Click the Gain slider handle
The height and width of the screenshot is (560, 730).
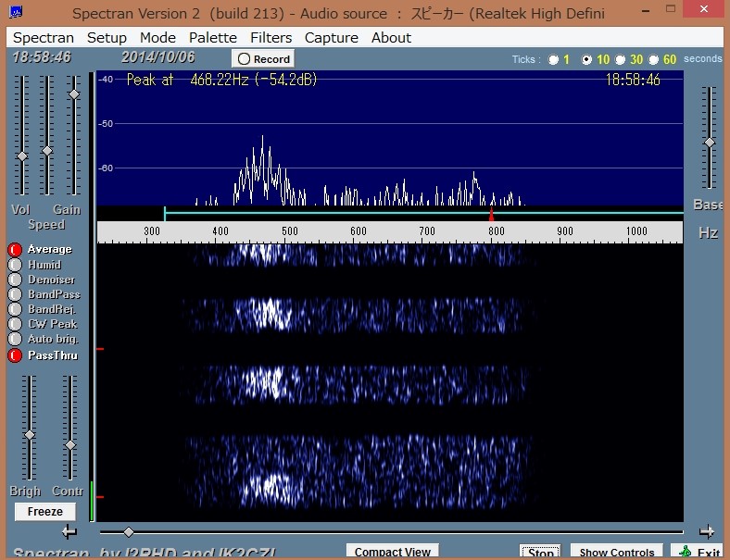pyautogui.click(x=73, y=94)
